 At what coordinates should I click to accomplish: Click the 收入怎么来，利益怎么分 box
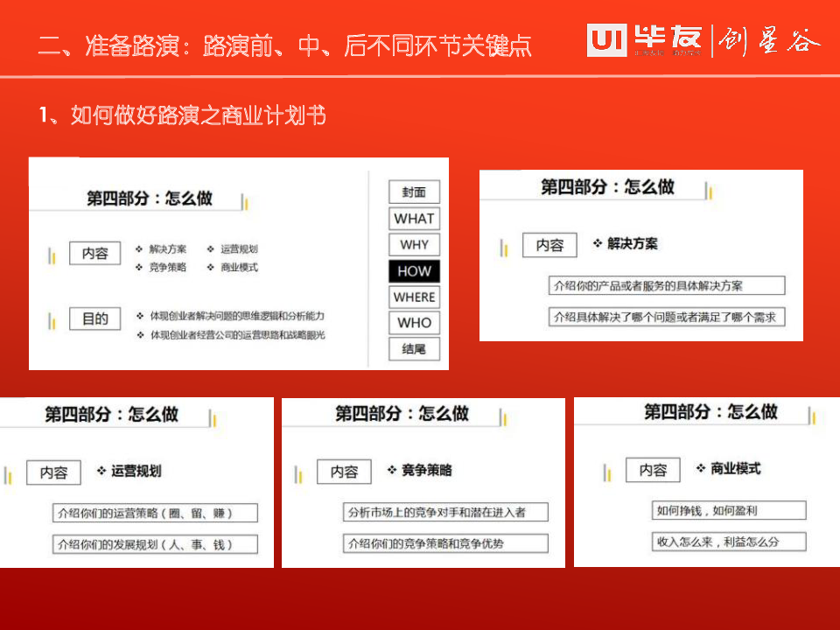[x=728, y=542]
